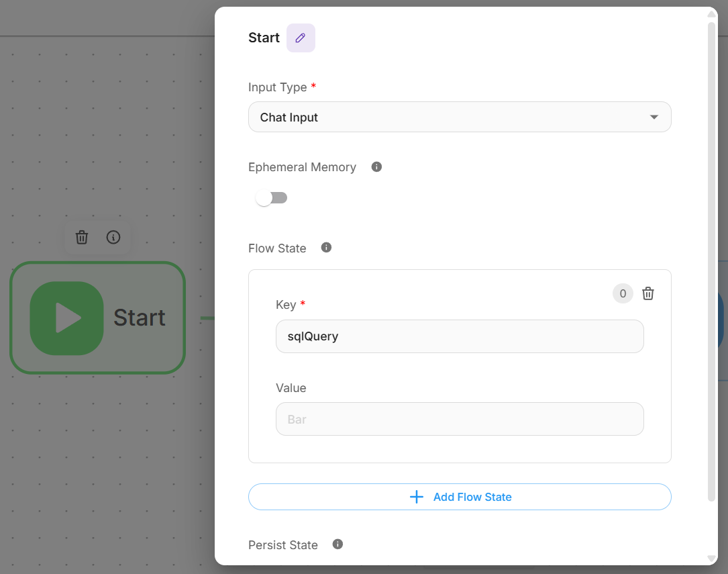Click the arrow beside Chat Input
This screenshot has height=574, width=728.
point(654,117)
